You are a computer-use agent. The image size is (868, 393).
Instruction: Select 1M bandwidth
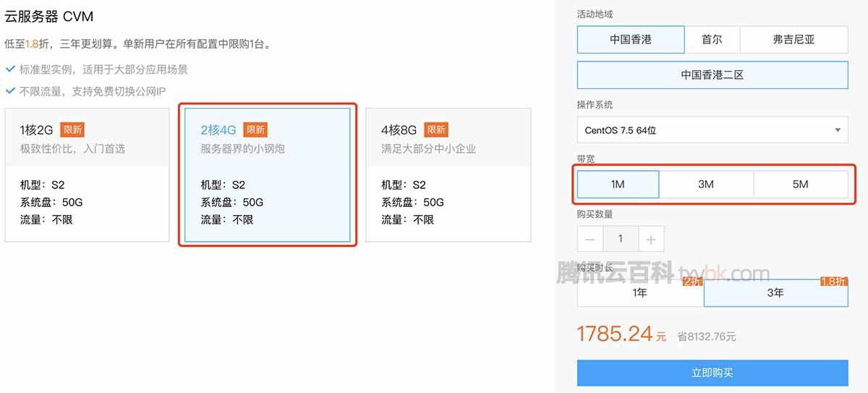click(618, 185)
